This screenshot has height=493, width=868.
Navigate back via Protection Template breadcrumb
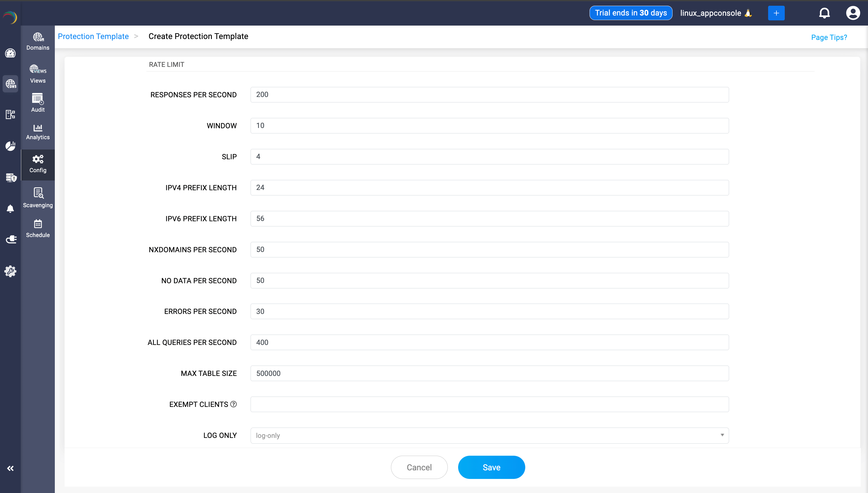pyautogui.click(x=93, y=36)
